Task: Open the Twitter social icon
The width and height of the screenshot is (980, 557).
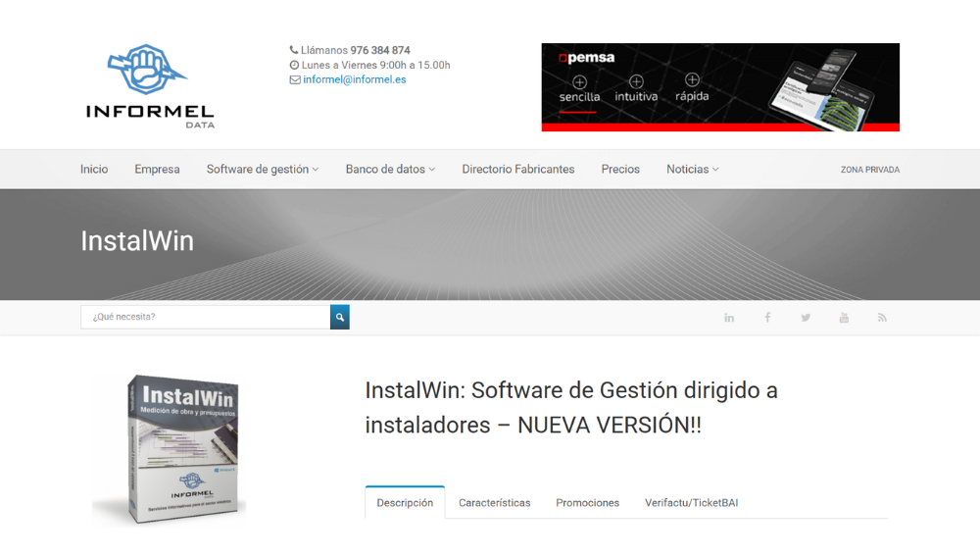Action: [806, 318]
